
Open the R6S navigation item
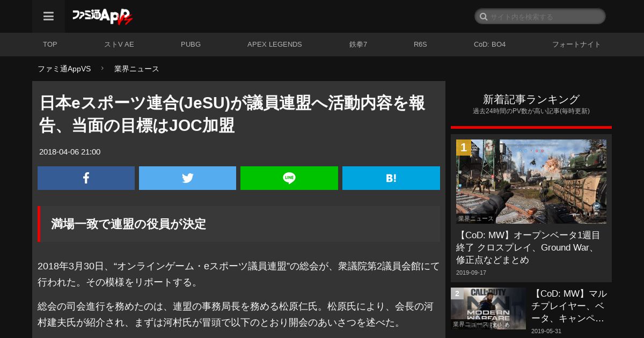[x=420, y=45]
